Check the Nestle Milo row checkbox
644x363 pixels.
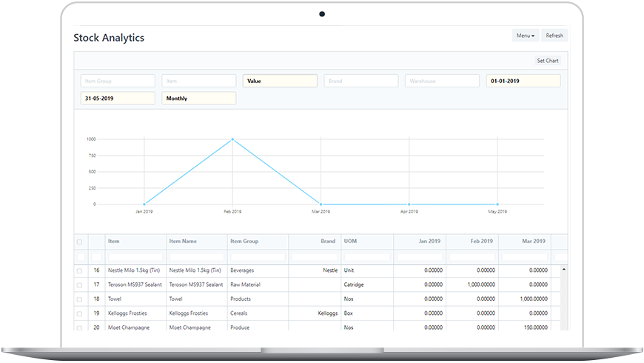[80, 270]
